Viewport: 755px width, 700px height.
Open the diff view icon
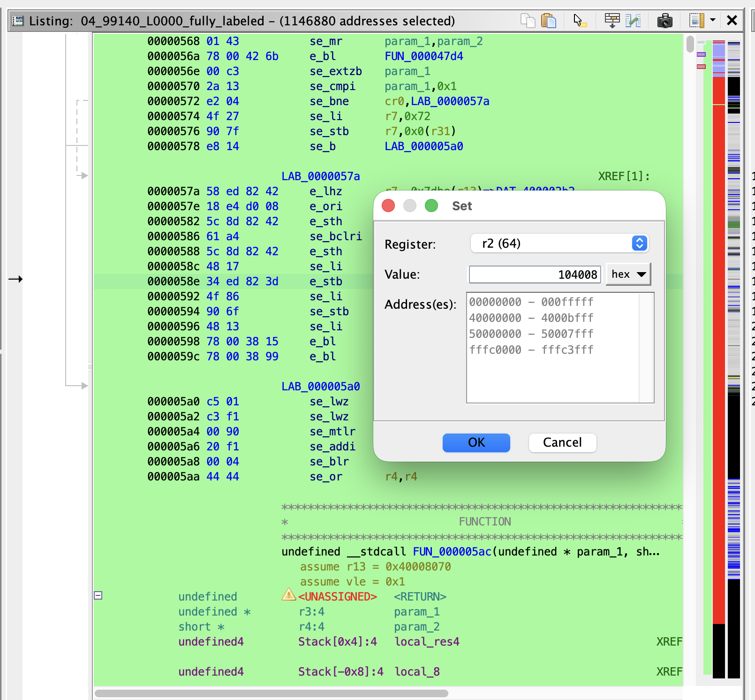633,21
